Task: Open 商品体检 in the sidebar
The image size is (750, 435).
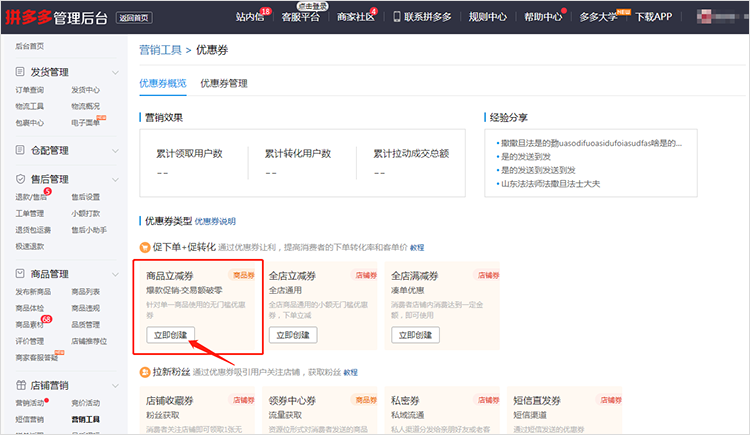Action: pos(30,308)
